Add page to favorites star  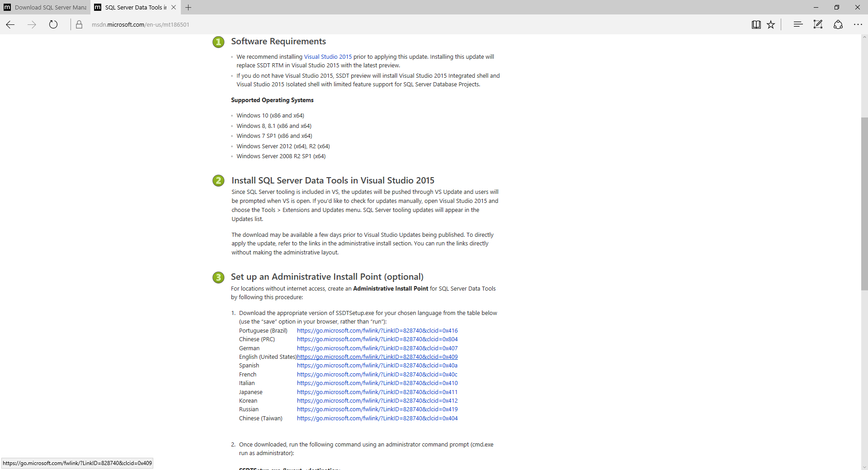(771, 25)
